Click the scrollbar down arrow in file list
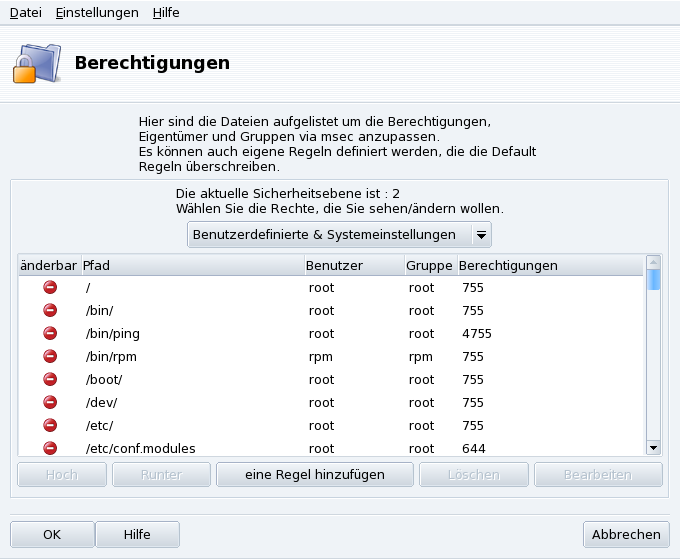The height and width of the screenshot is (560, 680). pos(654,448)
